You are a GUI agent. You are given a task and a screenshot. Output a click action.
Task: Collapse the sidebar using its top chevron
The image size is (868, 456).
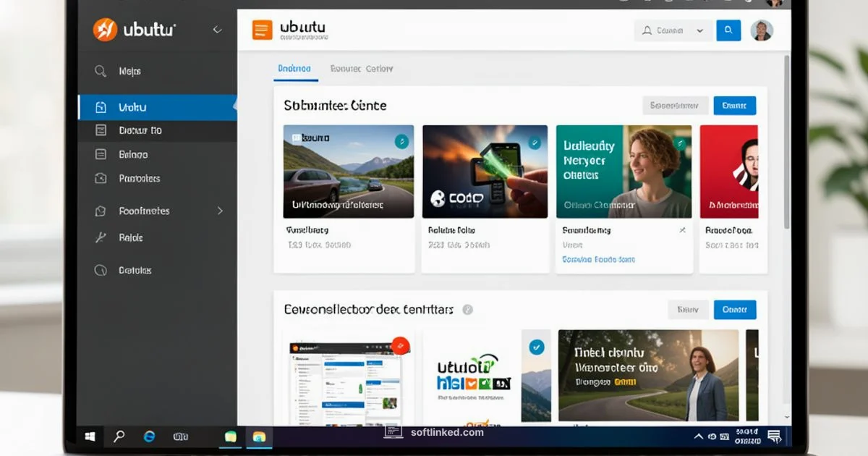tap(216, 30)
